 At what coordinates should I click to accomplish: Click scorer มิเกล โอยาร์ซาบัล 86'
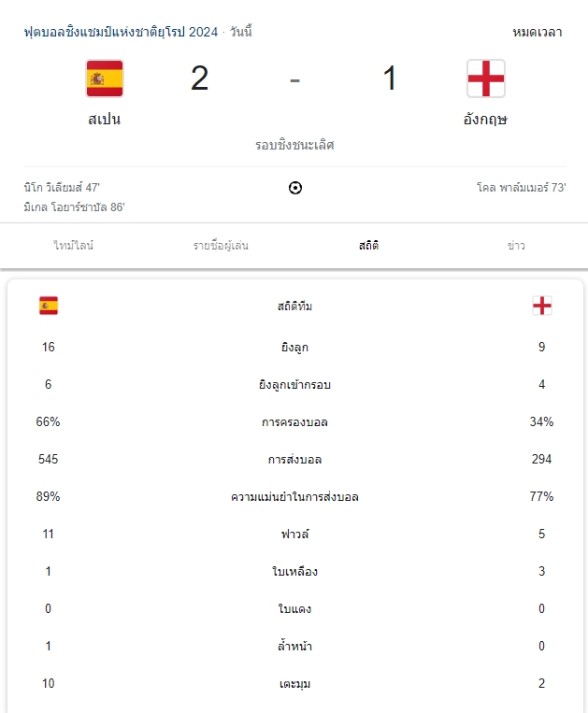[75, 207]
